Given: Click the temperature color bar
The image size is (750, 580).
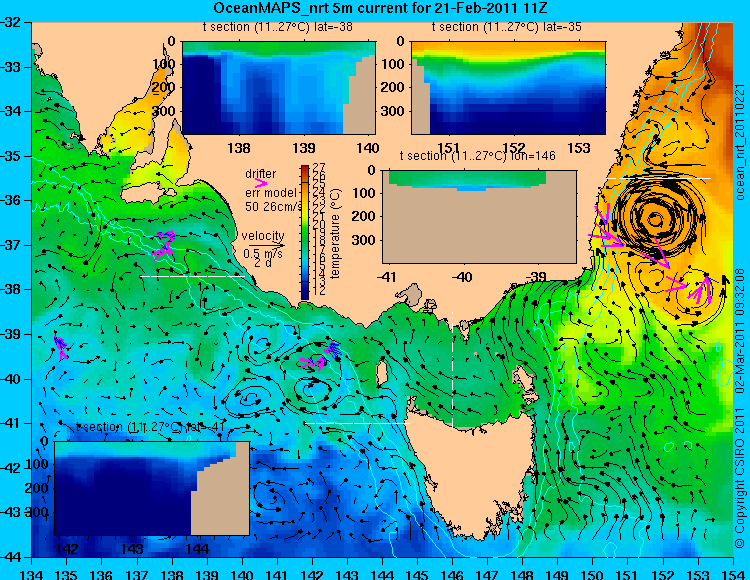Looking at the screenshot, I should 305,232.
